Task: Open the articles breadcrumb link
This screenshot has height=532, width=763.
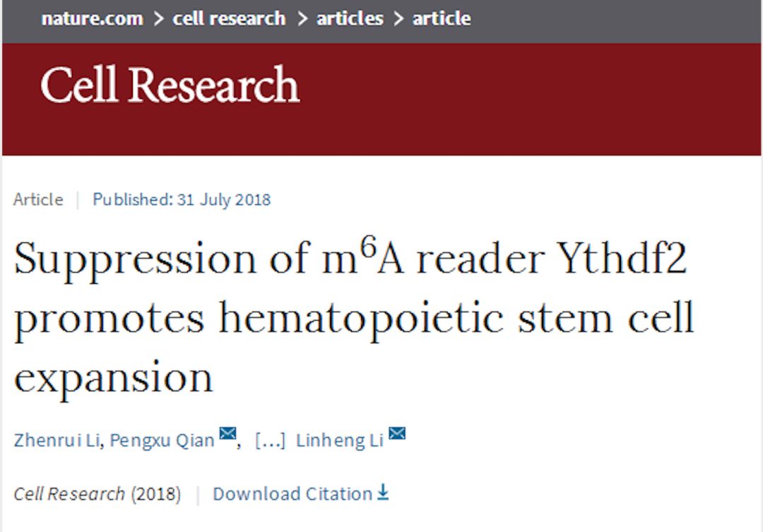Action: click(350, 18)
